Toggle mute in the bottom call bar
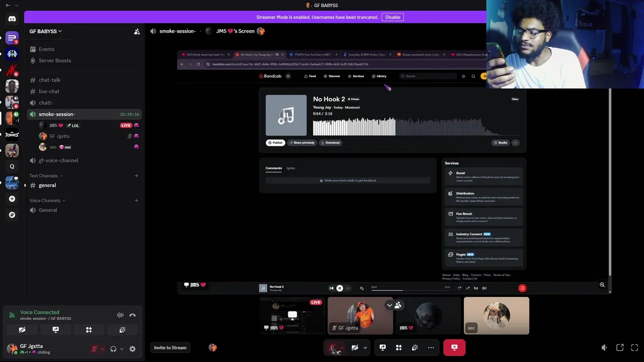The image size is (644, 362). pyautogui.click(x=332, y=347)
